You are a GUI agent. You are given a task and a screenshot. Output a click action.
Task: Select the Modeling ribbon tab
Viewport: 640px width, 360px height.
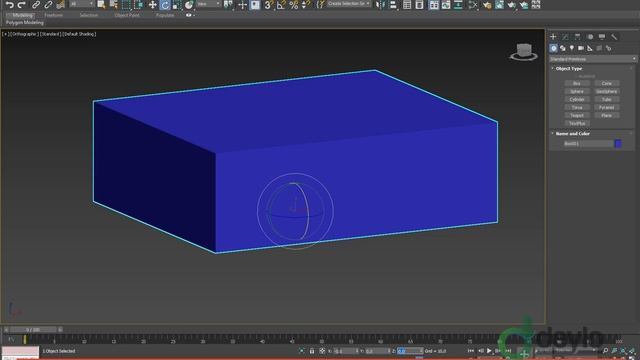(22, 15)
